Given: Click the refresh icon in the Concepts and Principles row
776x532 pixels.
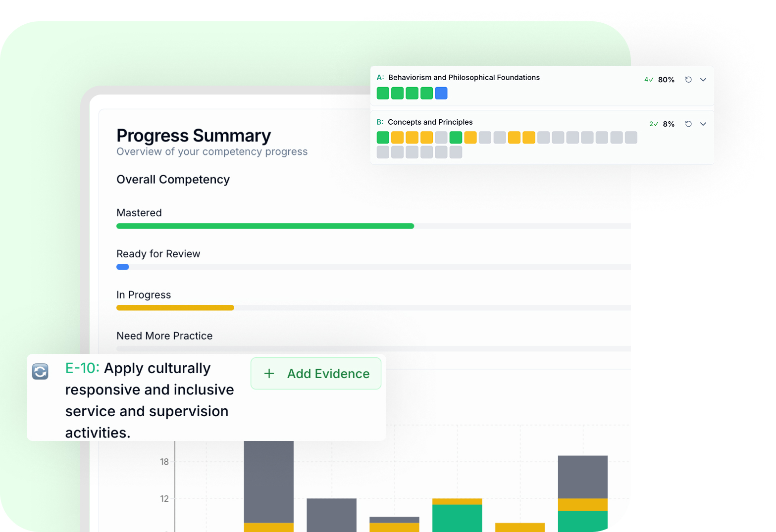Looking at the screenshot, I should pyautogui.click(x=688, y=124).
